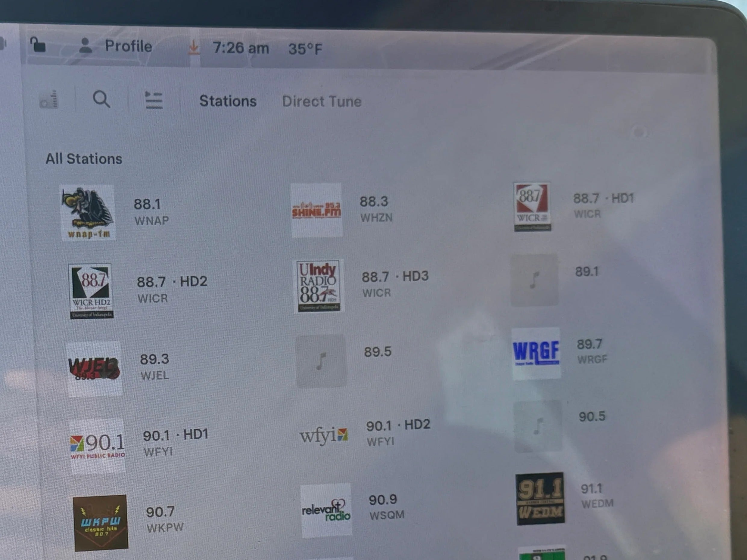Open the playlist queue icon
The image size is (747, 560).
[154, 100]
